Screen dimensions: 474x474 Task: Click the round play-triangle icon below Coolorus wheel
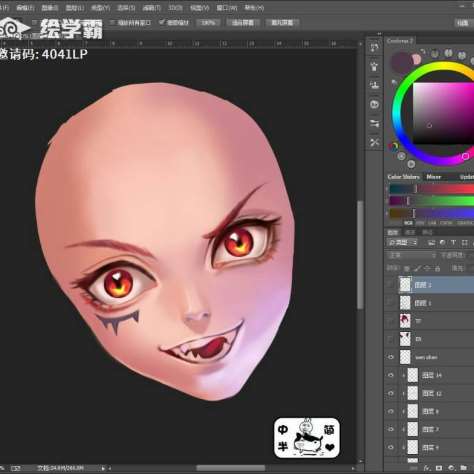pos(411,164)
